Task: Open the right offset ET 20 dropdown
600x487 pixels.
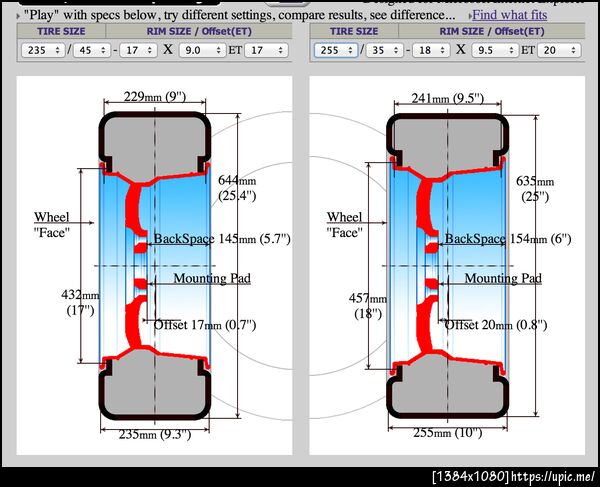Action: point(559,50)
